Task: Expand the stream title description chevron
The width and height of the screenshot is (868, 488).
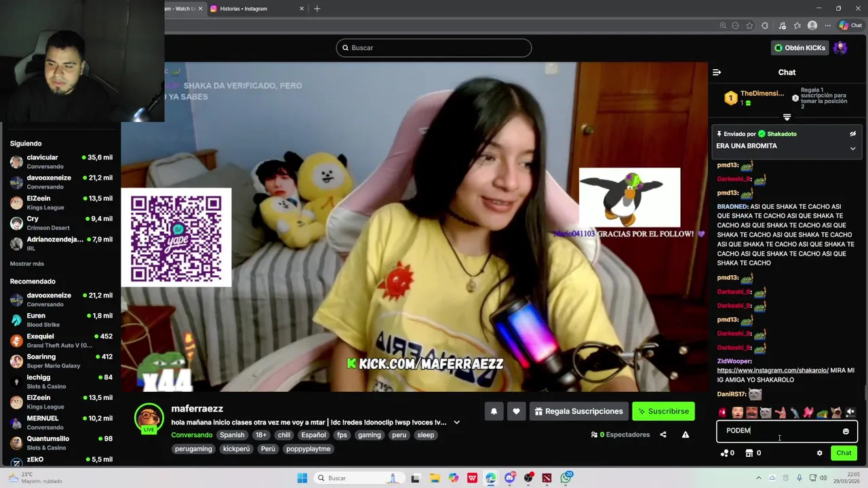Action: 456,422
